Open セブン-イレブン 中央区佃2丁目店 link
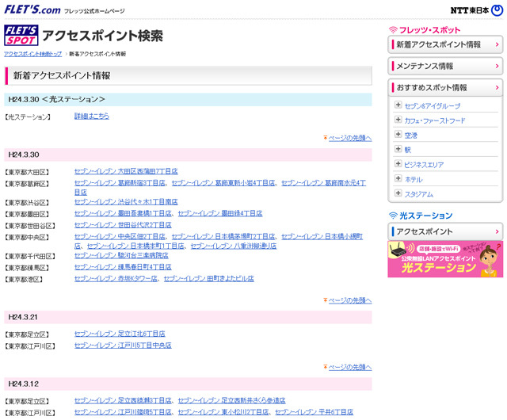This screenshot has height=420, width=507. coord(120,236)
